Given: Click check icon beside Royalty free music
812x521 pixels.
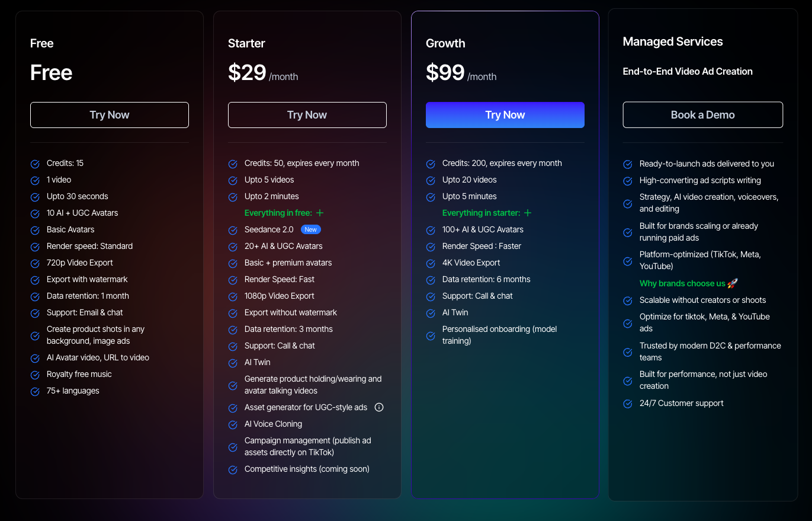Looking at the screenshot, I should [35, 375].
